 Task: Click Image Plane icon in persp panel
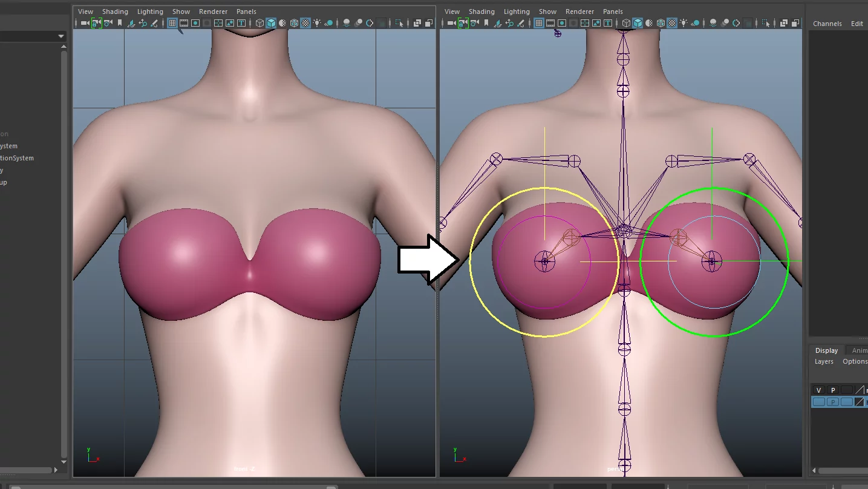[x=497, y=23]
